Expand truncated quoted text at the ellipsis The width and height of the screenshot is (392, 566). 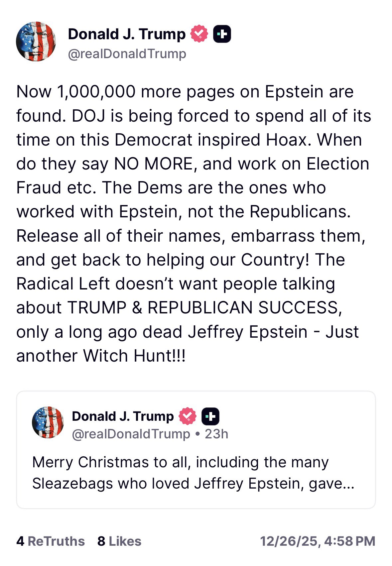(x=348, y=484)
